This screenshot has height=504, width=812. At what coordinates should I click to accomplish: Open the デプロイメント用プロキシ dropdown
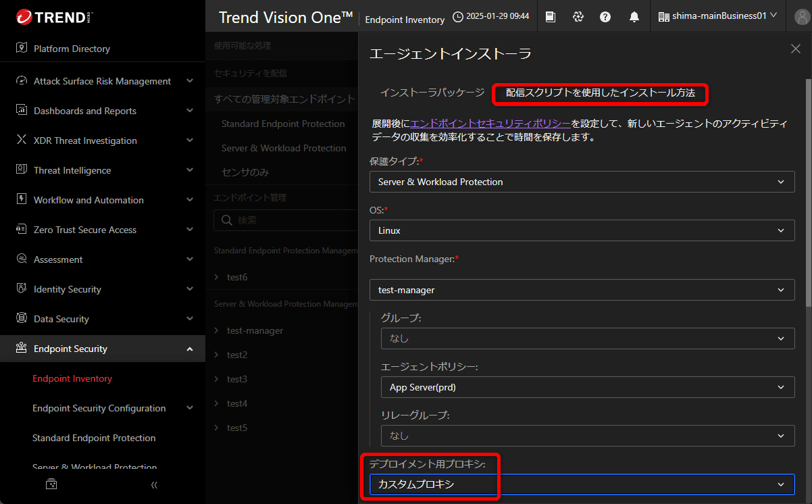click(582, 484)
